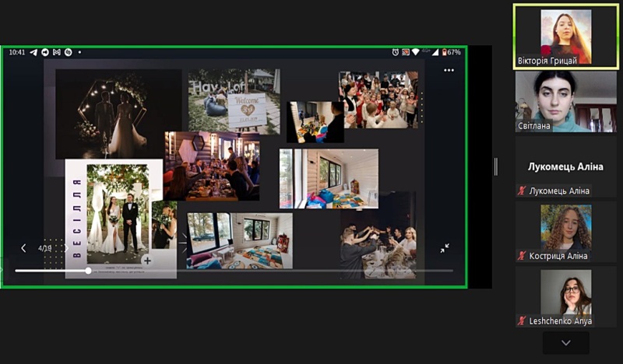Viewport: 623px width, 364px height.
Task: Click the Shazam-like round notification icon
Action: click(x=69, y=52)
